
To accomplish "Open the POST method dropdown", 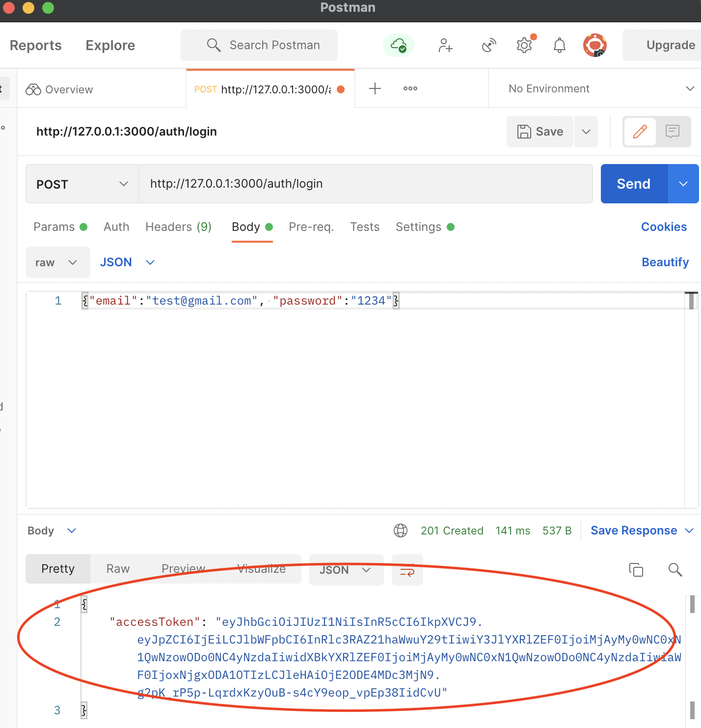I will (x=82, y=184).
